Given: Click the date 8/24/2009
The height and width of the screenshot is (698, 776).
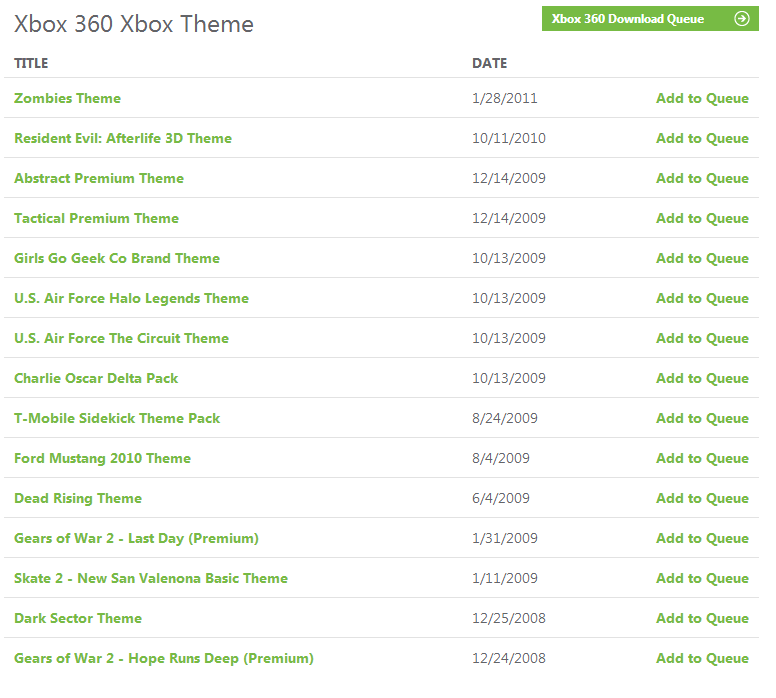Looking at the screenshot, I should (505, 419).
